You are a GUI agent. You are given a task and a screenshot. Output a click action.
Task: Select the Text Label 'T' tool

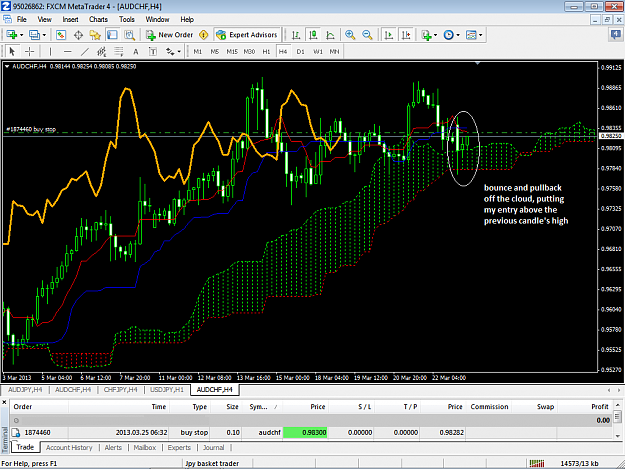coord(153,51)
